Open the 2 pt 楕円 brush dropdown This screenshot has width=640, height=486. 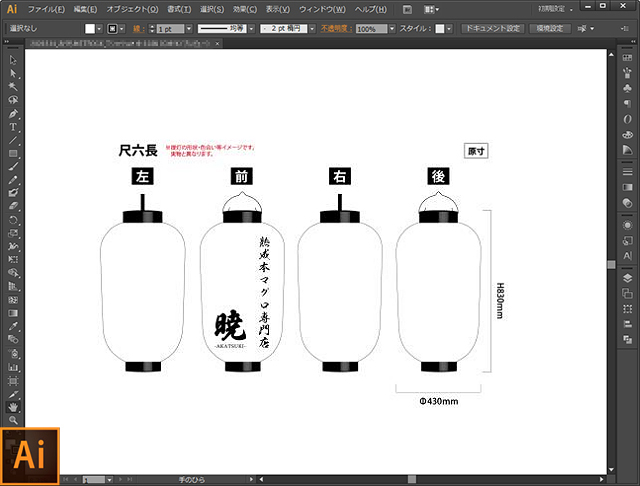(x=312, y=29)
